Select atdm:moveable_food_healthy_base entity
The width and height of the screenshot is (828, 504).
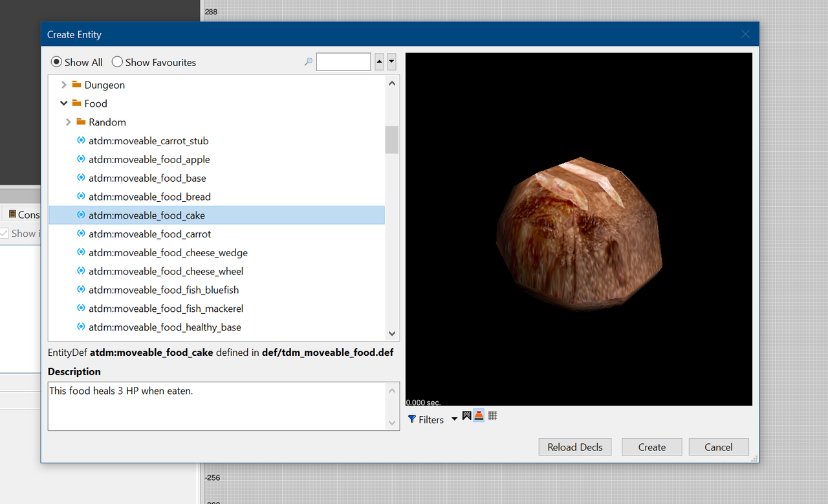(217, 327)
